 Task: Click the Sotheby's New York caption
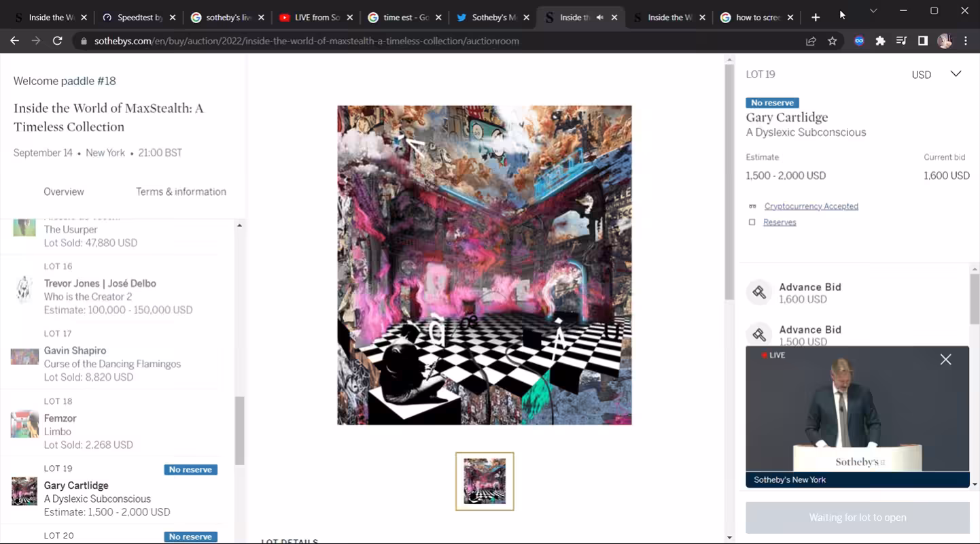(x=790, y=479)
